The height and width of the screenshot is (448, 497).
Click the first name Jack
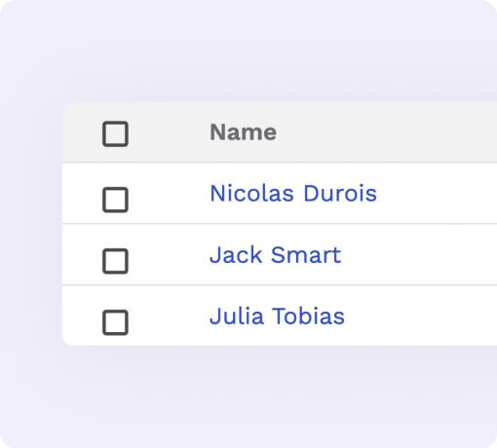point(236,255)
